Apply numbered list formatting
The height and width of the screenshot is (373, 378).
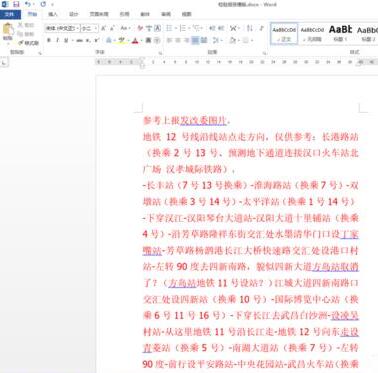click(182, 29)
